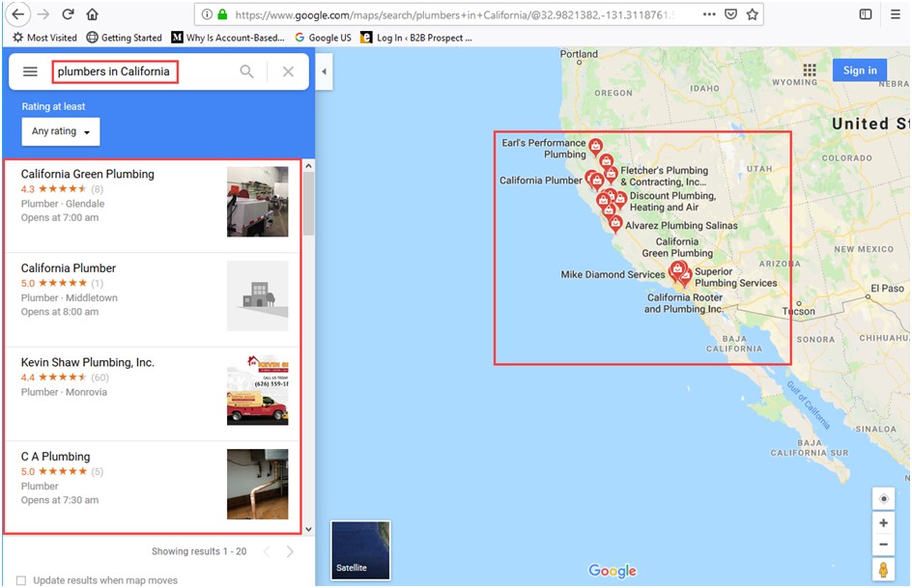Viewport: 912px width, 588px height.
Task: Open Log In B2B Prospect bookmark
Action: click(x=415, y=38)
